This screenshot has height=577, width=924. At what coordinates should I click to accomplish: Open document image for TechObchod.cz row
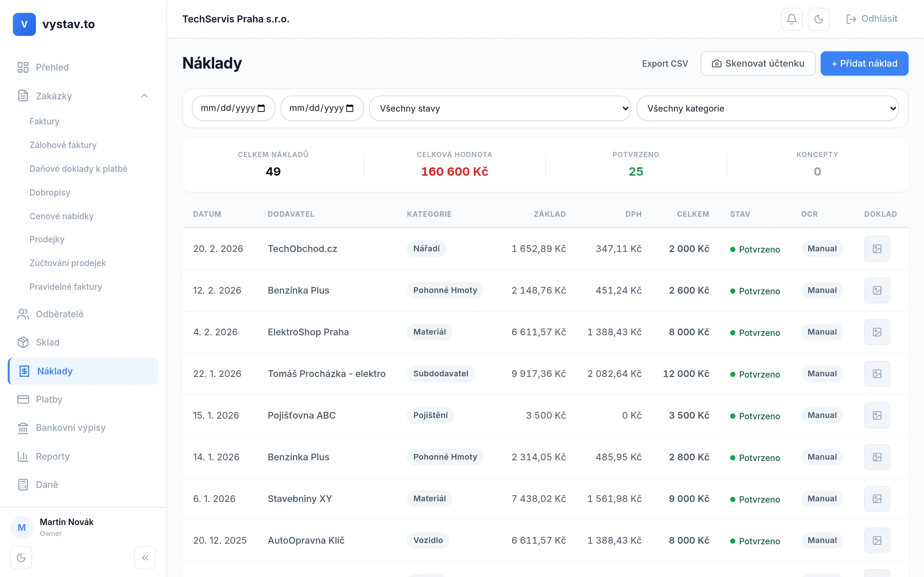click(877, 249)
